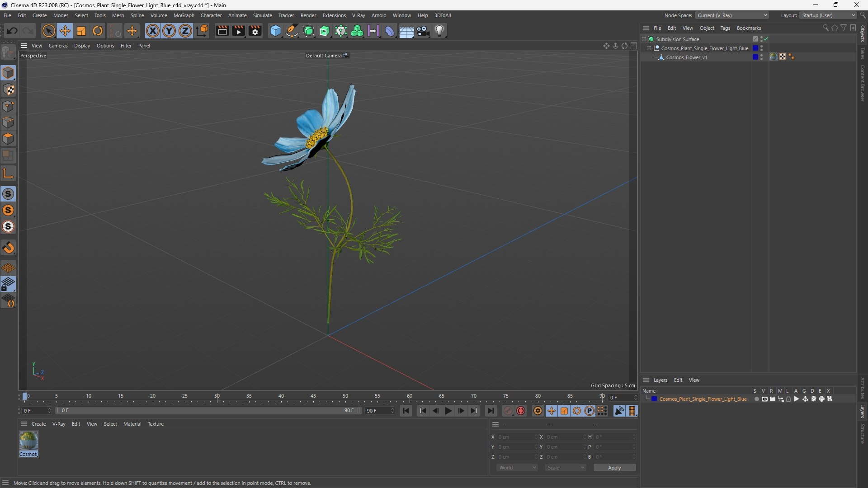Add a floor grid environment icon
The image size is (868, 488).
[x=406, y=31]
